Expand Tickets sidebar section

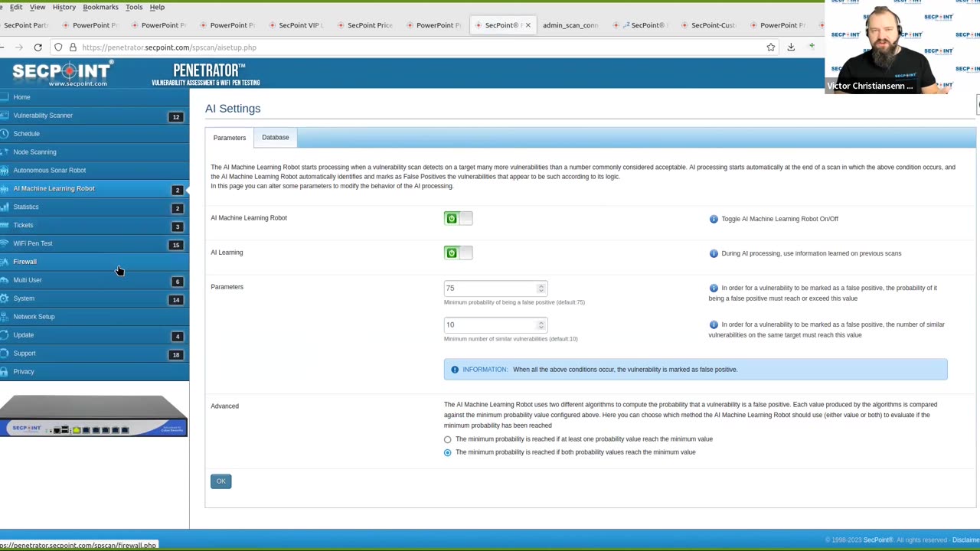(94, 226)
